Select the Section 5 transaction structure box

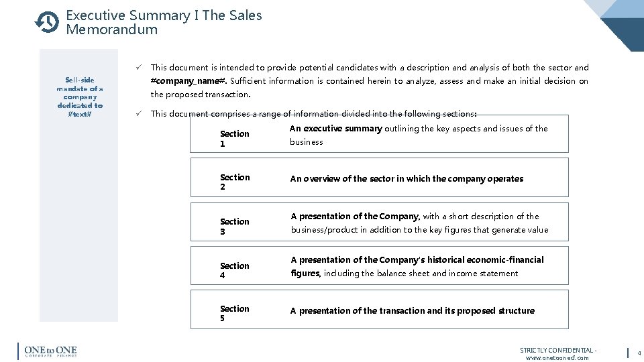point(379,310)
